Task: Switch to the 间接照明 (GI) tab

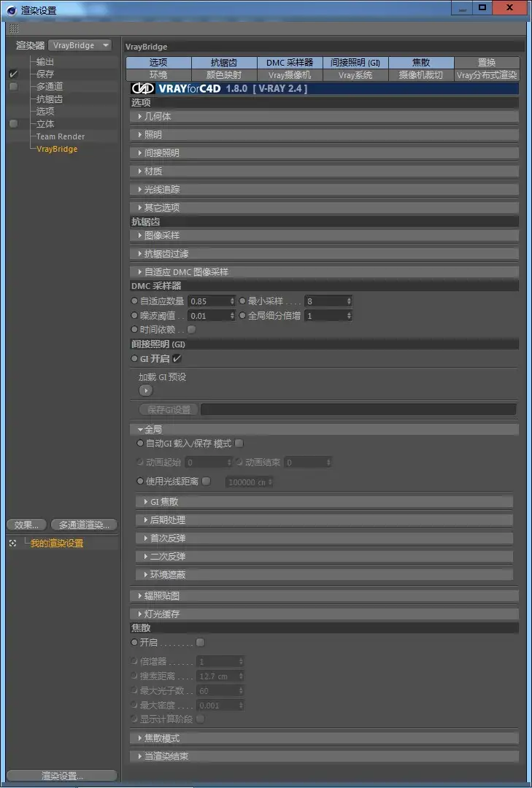Action: [355, 63]
